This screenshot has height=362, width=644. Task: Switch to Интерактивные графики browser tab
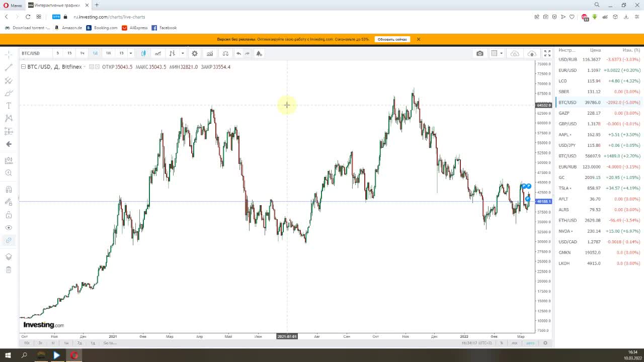pyautogui.click(x=57, y=5)
